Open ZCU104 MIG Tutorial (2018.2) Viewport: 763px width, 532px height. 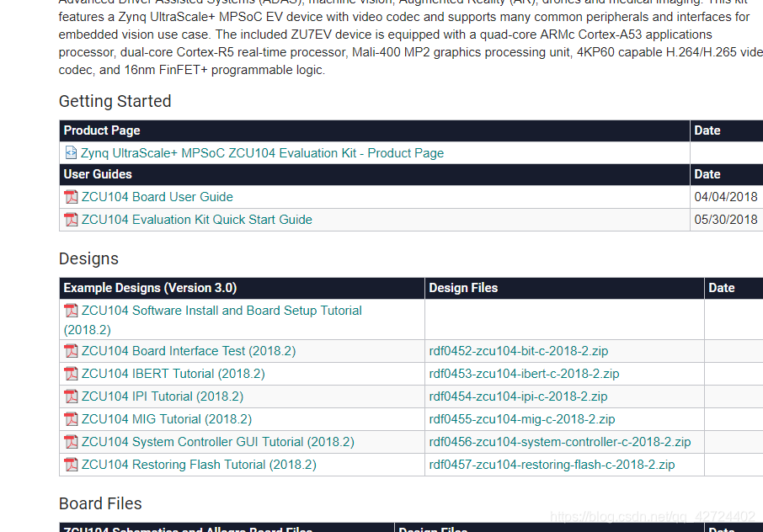tap(167, 419)
